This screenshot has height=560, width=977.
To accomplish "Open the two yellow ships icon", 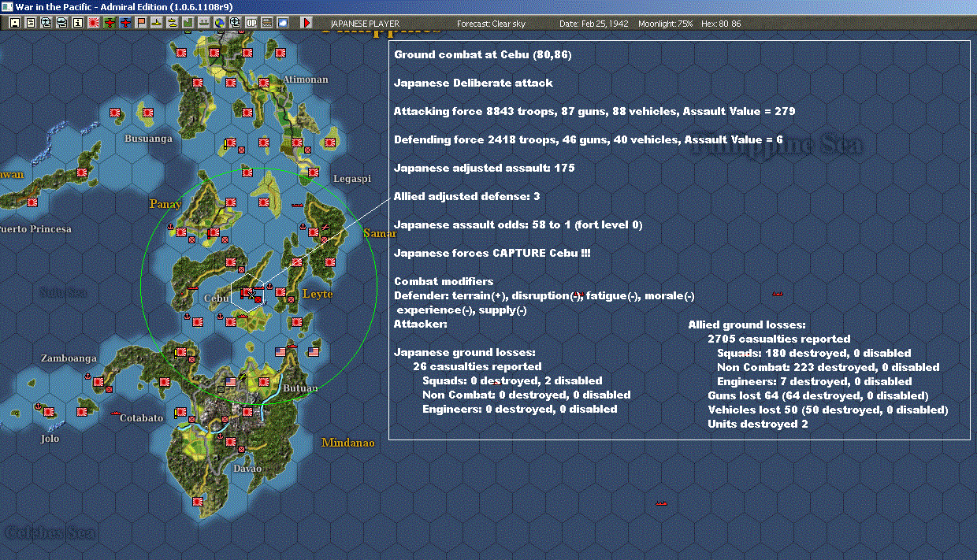I will pyautogui.click(x=172, y=23).
